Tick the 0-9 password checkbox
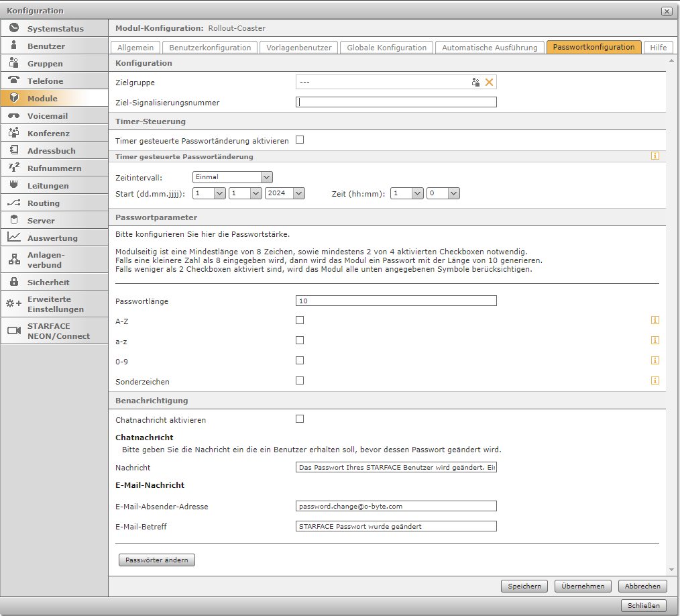Viewport: 680px width, 616px height. [x=300, y=360]
